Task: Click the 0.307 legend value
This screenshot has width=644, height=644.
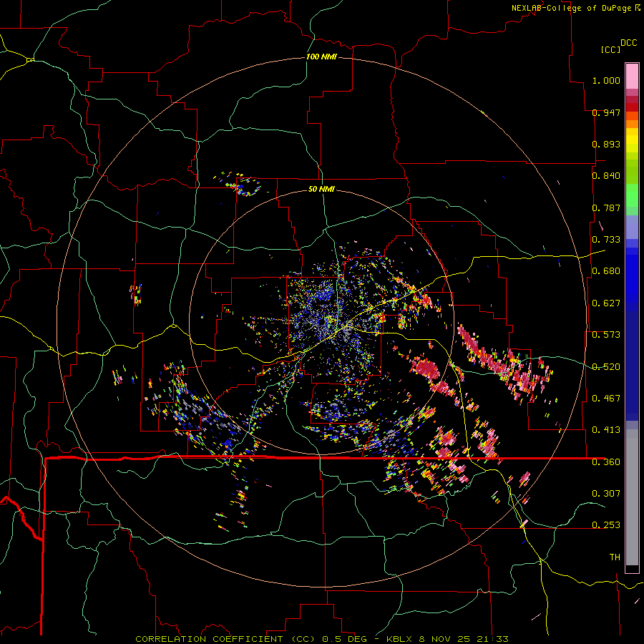Action: point(606,494)
